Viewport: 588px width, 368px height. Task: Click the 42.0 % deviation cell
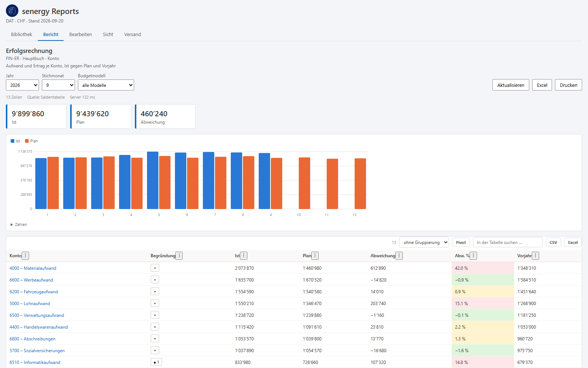click(x=483, y=268)
